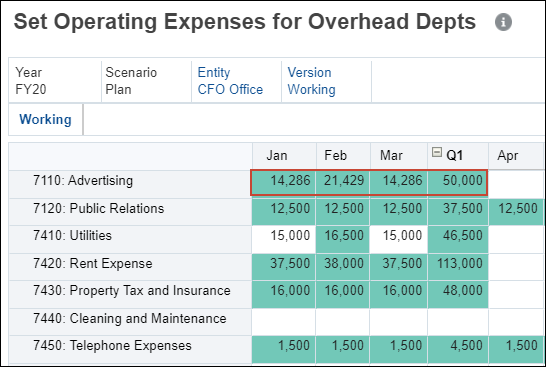Click the Mar column header
Image resolution: width=546 pixels, height=367 pixels.
coord(399,156)
